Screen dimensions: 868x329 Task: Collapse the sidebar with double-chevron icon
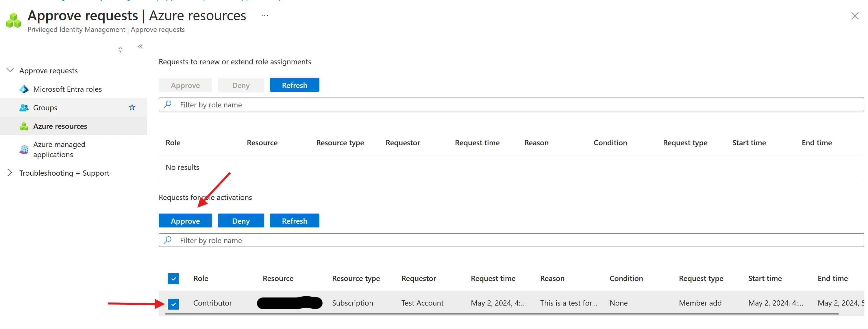[x=140, y=47]
